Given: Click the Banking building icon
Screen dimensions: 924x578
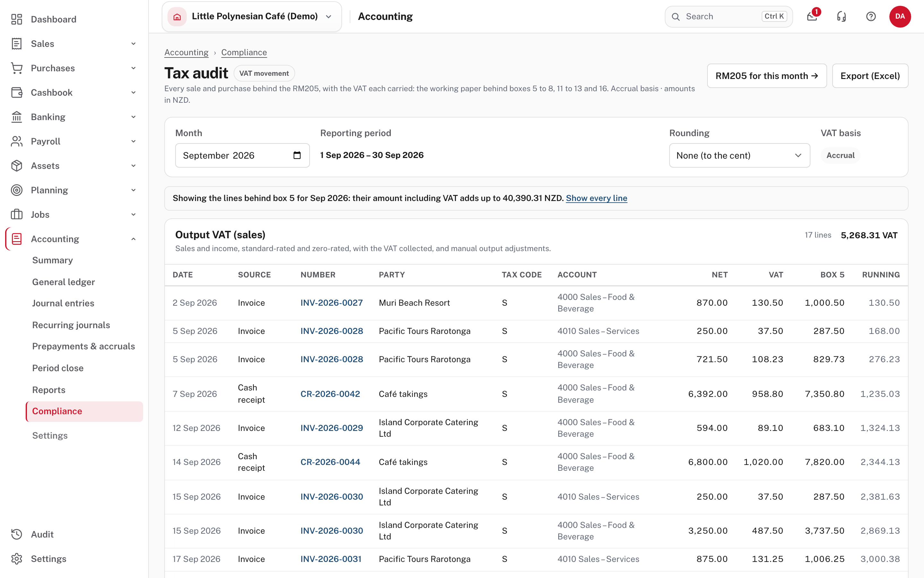Looking at the screenshot, I should (16, 117).
